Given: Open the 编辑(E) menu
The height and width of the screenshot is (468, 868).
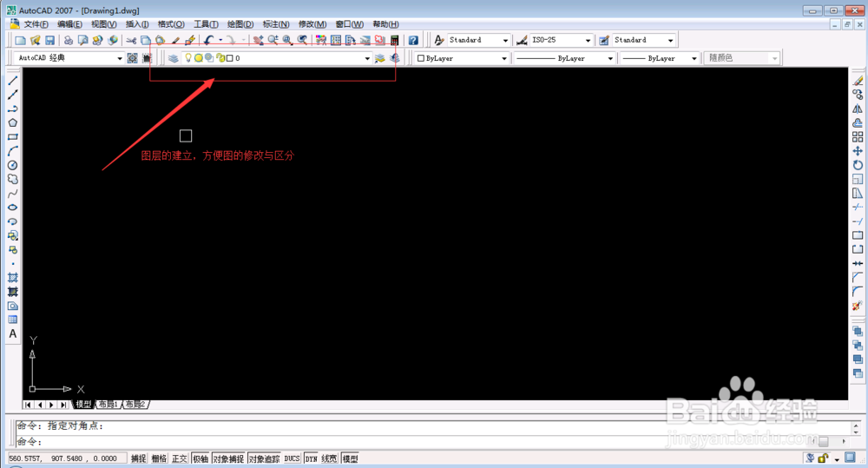Looking at the screenshot, I should pyautogui.click(x=69, y=24).
